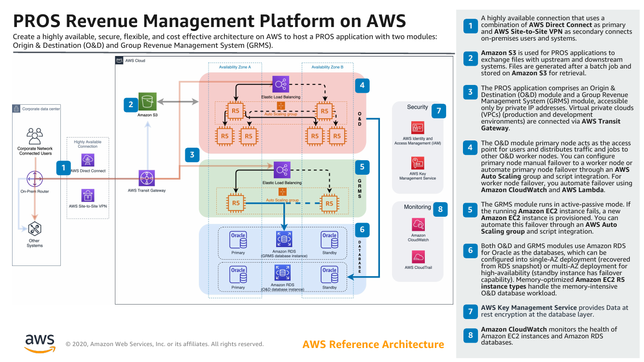
Task: Click the "Corporate data center" label
Action: (x=41, y=109)
